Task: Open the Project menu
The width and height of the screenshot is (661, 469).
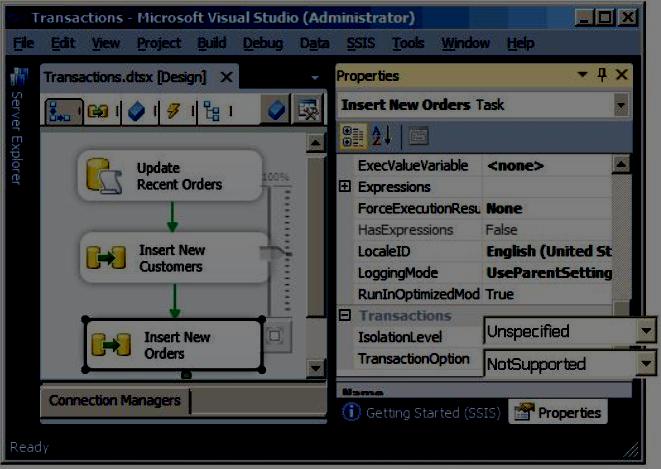Action: click(159, 43)
